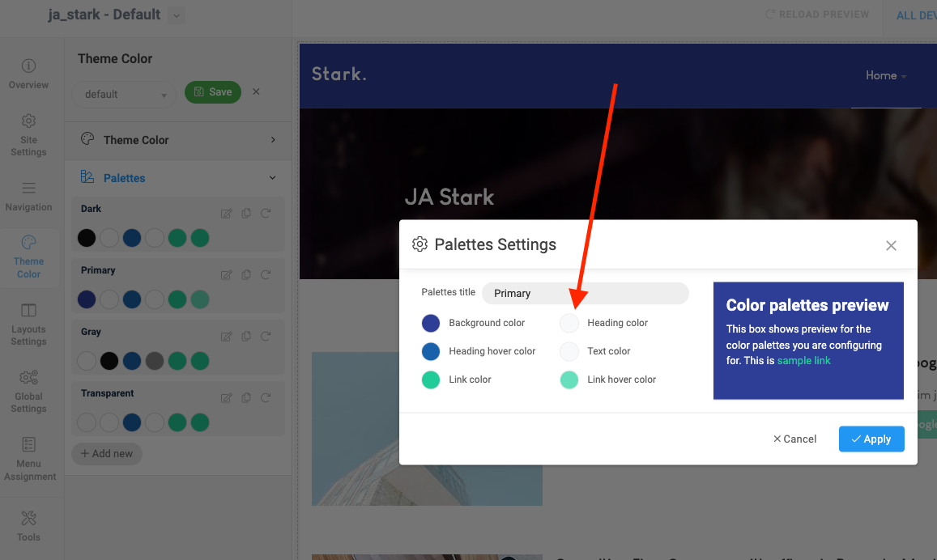Screen dimensions: 937x560
Task: Reset the Primary palette
Action: point(266,274)
